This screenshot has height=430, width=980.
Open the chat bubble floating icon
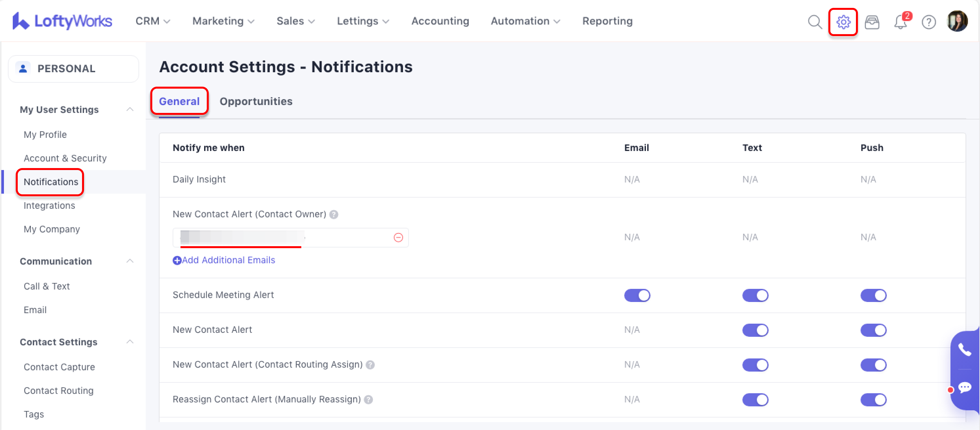(x=964, y=388)
